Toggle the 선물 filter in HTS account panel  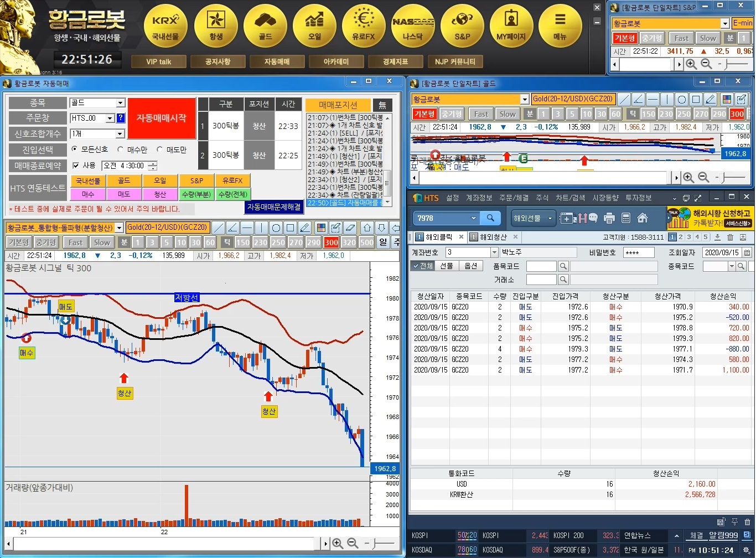click(x=447, y=266)
